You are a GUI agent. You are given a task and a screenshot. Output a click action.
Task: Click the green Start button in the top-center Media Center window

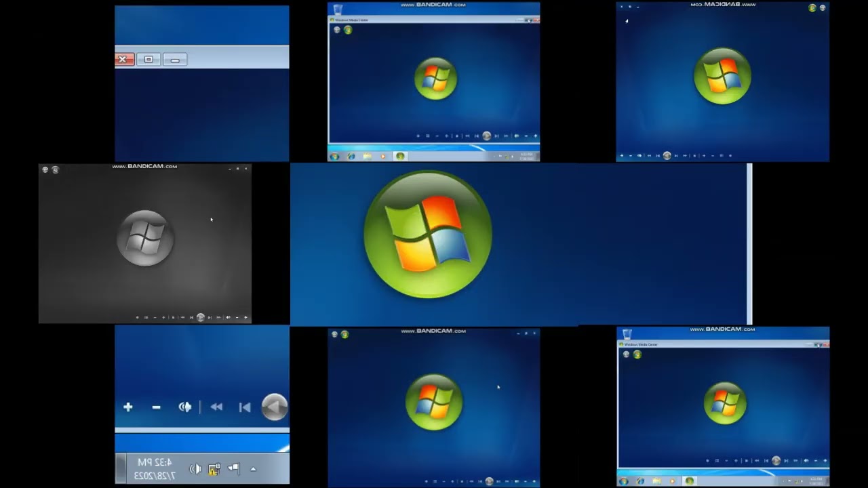(x=348, y=30)
